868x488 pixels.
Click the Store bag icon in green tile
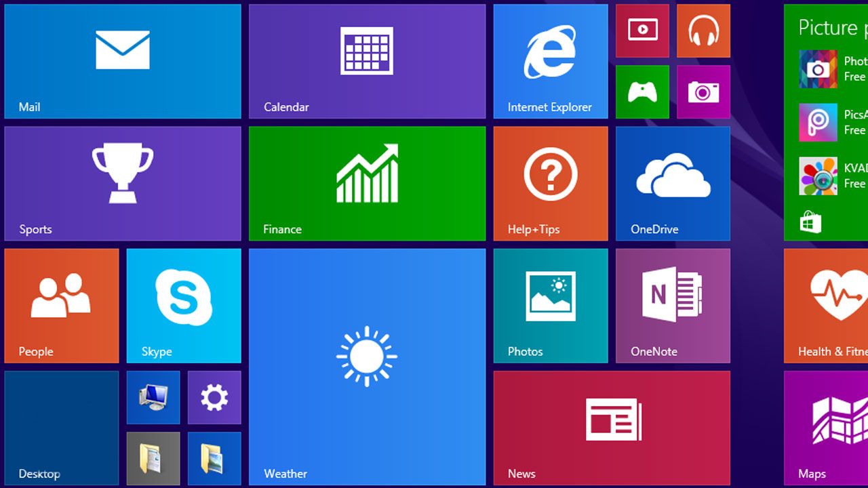click(810, 222)
